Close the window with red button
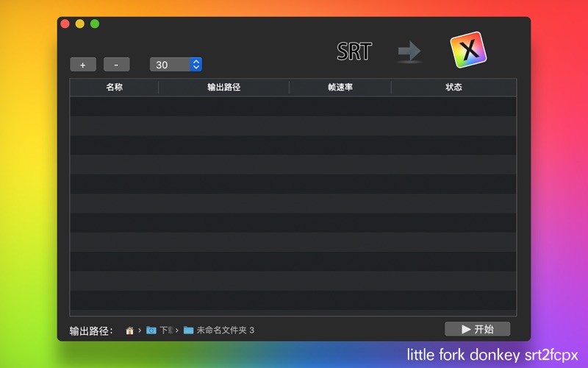 click(65, 24)
